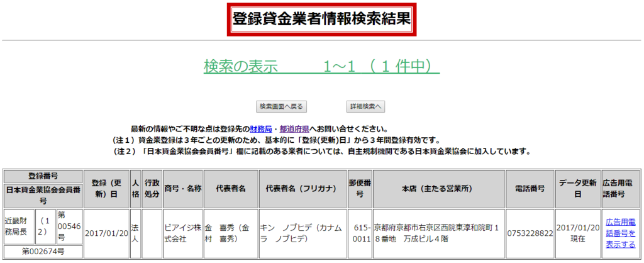
Task: Click the （注２） 日本貸金業協会 membership note
Action: [x=321, y=151]
